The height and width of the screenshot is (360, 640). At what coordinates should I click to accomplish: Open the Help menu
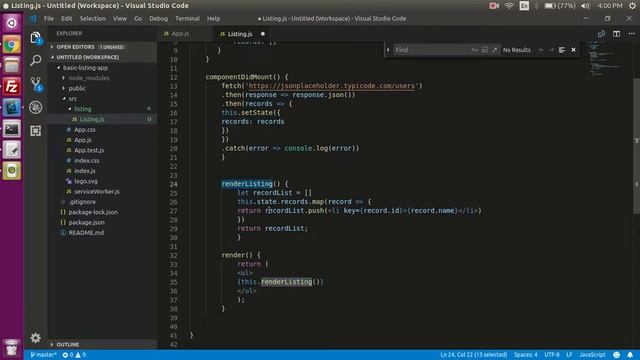click(213, 18)
